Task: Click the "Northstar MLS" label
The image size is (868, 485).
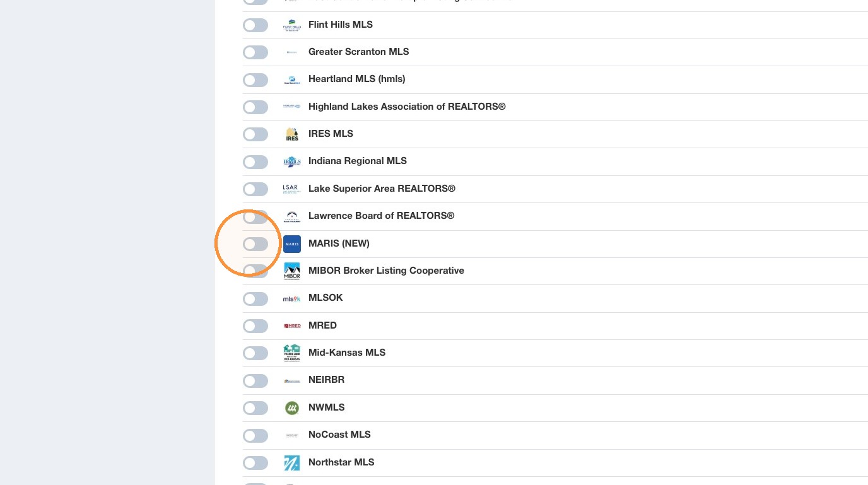Action: coord(341,462)
